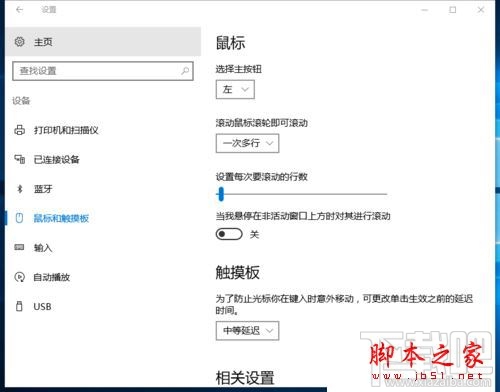This screenshot has width=500, height=392.
Task: Maximize the 设置 window
Action: point(453,10)
